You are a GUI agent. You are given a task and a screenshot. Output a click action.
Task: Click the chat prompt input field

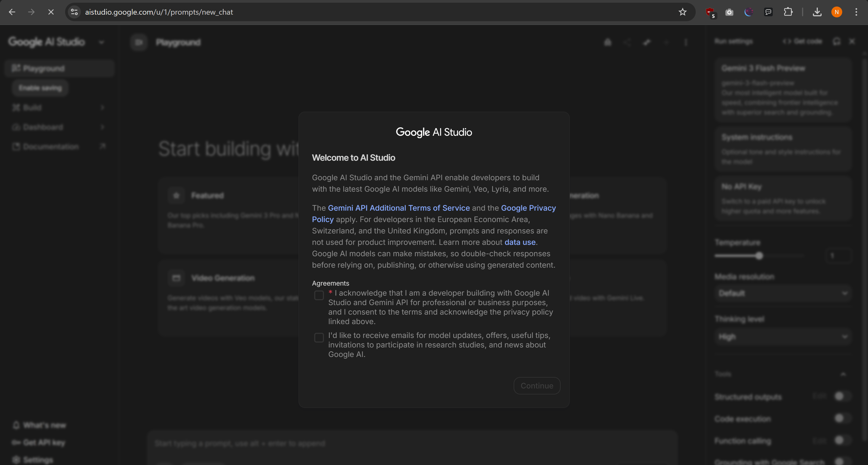(x=412, y=443)
